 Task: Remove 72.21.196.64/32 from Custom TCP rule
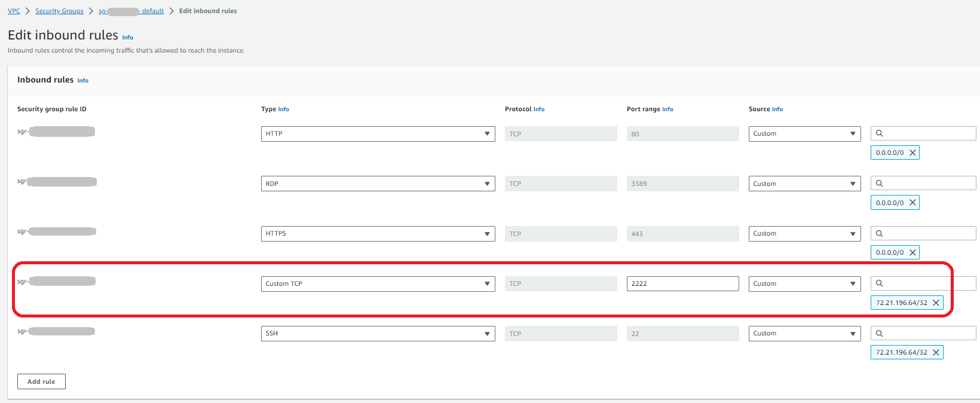pyautogui.click(x=936, y=303)
